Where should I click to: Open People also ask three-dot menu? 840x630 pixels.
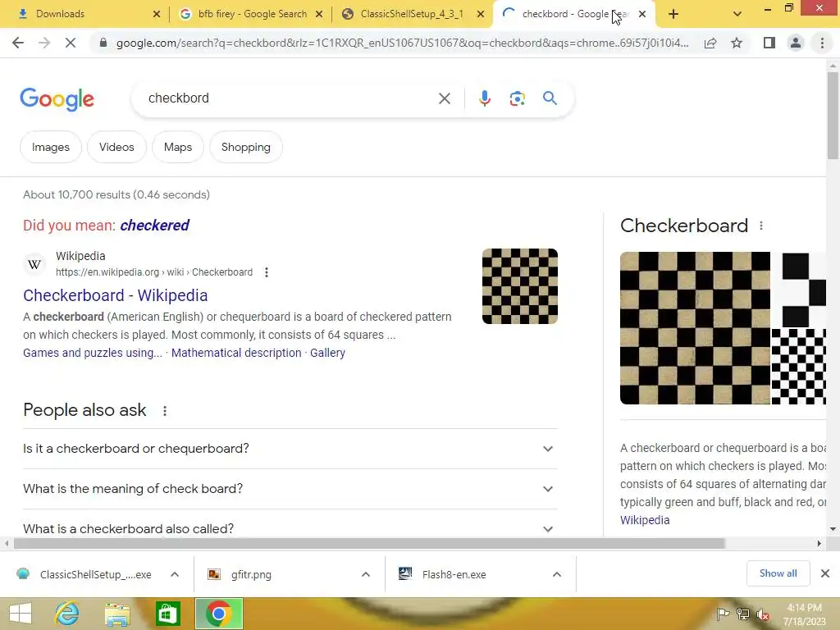coord(164,411)
